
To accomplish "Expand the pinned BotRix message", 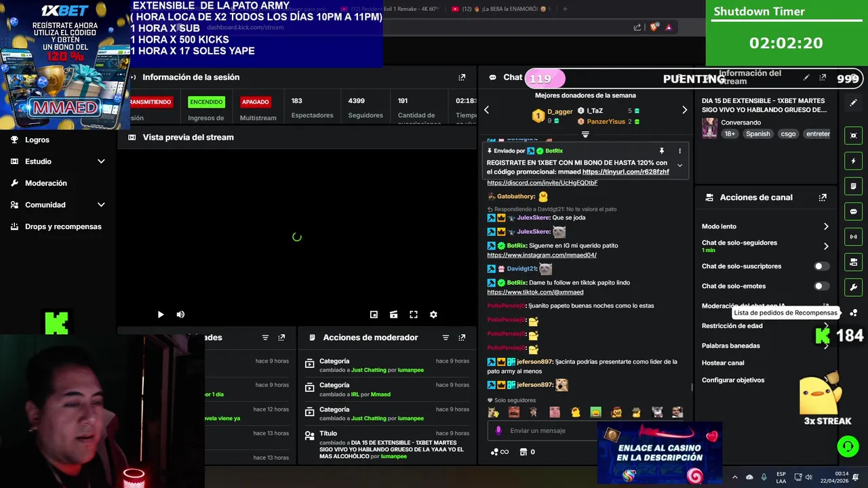I will point(679,165).
